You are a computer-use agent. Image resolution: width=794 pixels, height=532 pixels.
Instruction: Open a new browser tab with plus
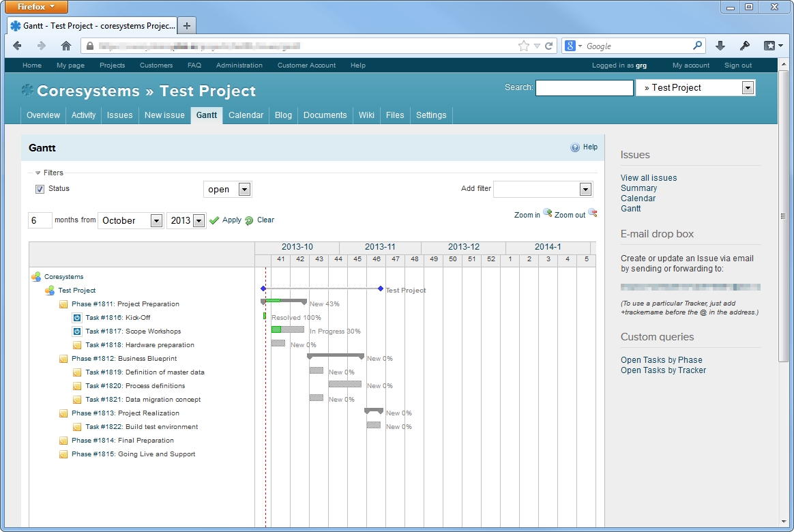pos(187,26)
